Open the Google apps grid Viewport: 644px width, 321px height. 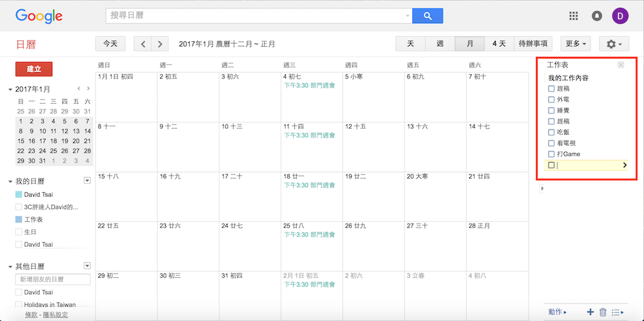coord(574,16)
